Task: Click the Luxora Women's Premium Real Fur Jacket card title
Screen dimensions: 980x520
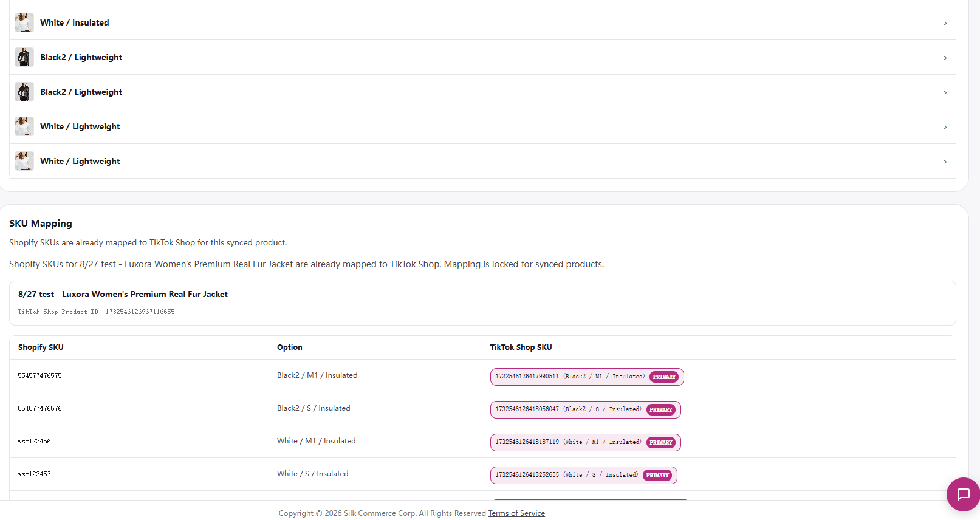Action: (123, 294)
